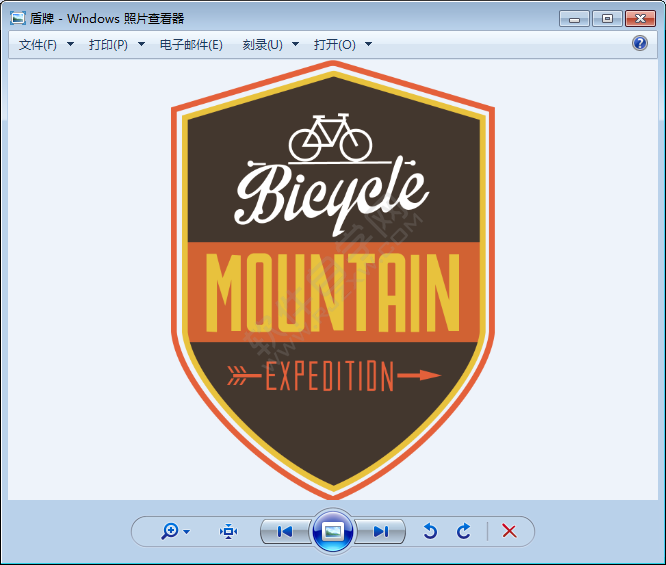This screenshot has width=666, height=565.
Task: Start the slideshow with center button
Action: point(333,531)
